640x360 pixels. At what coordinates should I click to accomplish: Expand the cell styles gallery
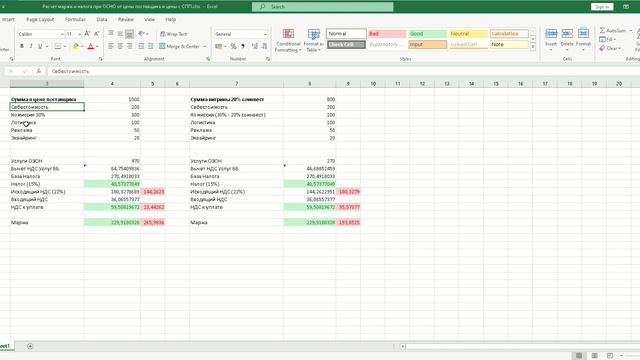tap(533, 47)
